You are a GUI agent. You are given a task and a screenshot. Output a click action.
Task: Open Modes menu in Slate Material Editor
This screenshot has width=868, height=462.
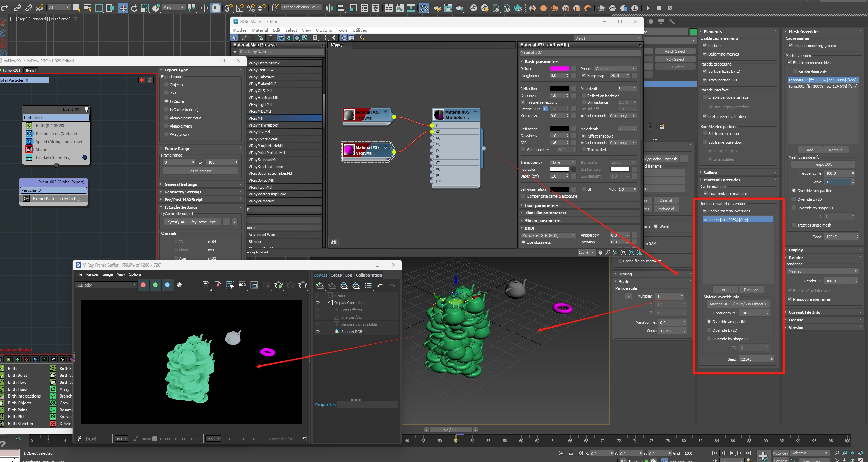pos(239,30)
